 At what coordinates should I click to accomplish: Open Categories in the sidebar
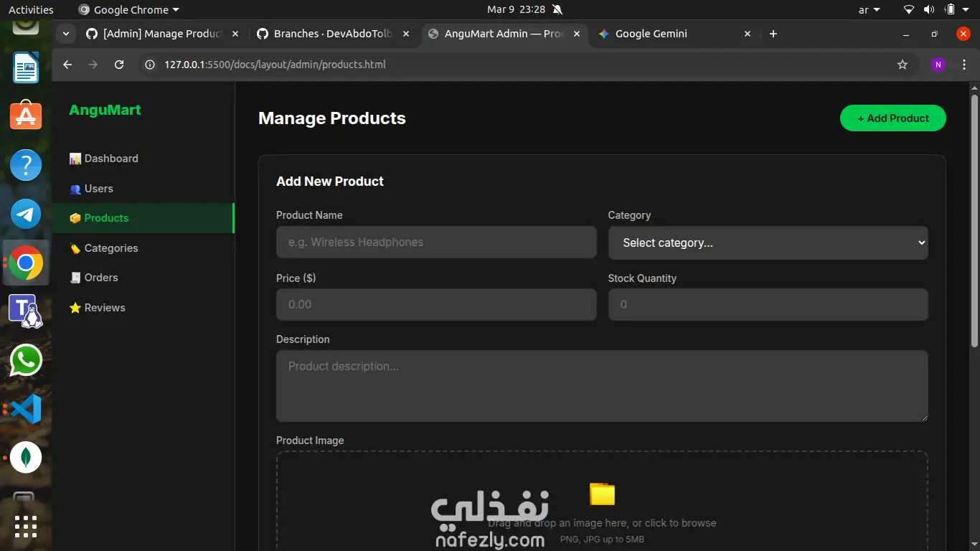coord(110,248)
